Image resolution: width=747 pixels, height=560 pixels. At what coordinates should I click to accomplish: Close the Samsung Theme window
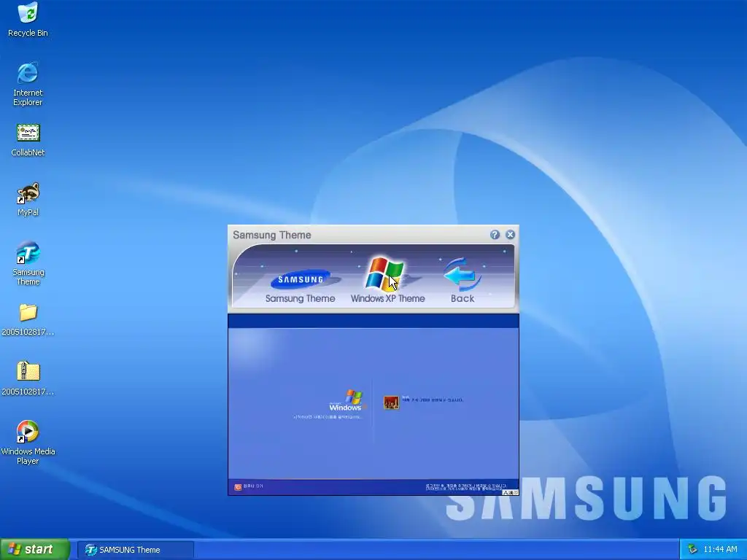(x=510, y=235)
